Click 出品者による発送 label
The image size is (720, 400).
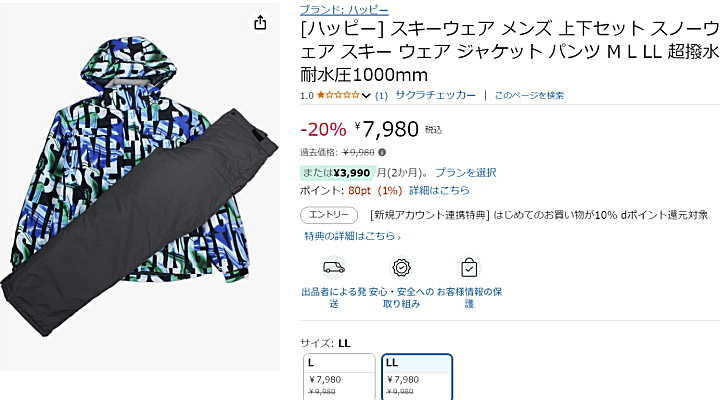click(334, 298)
